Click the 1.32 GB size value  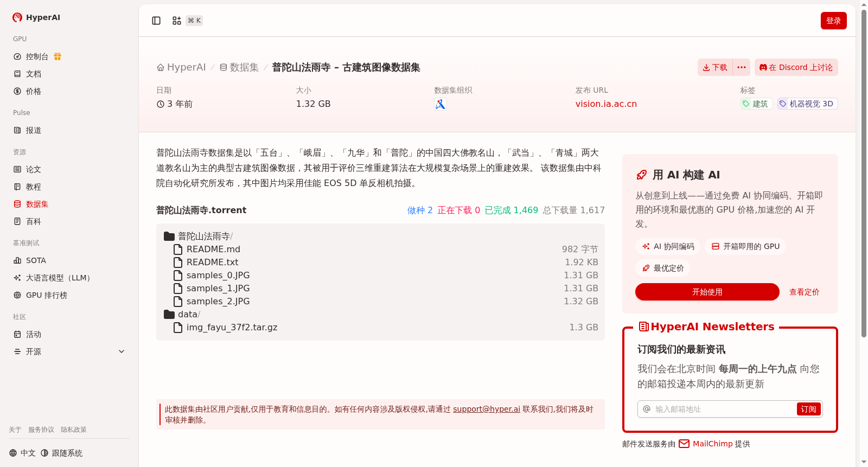tap(313, 104)
